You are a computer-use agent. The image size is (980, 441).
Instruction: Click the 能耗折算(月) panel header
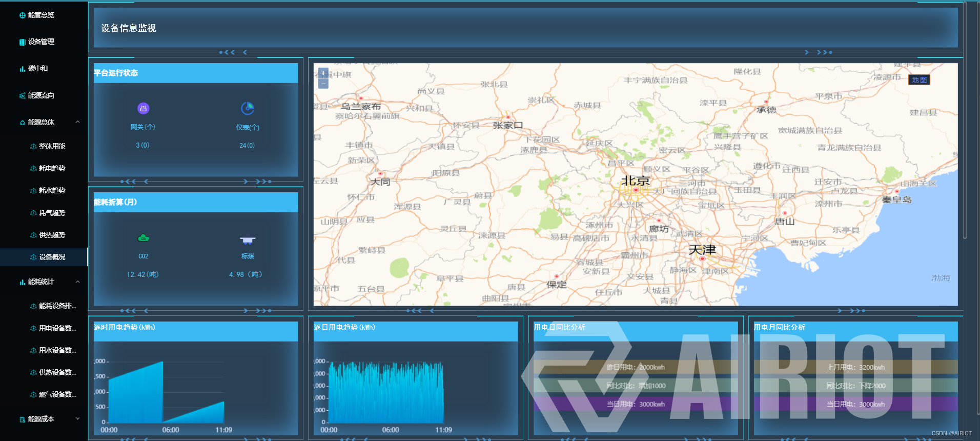(x=196, y=202)
